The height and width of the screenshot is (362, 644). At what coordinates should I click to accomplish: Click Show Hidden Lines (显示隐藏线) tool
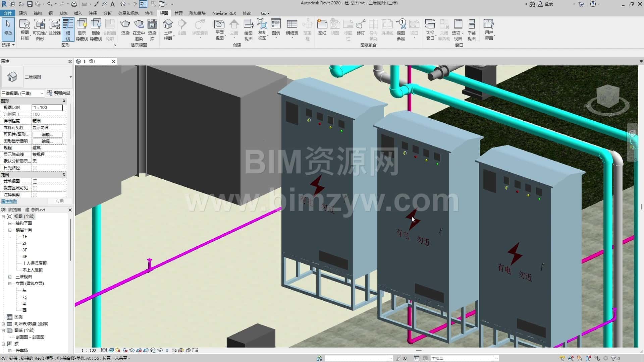tap(82, 29)
